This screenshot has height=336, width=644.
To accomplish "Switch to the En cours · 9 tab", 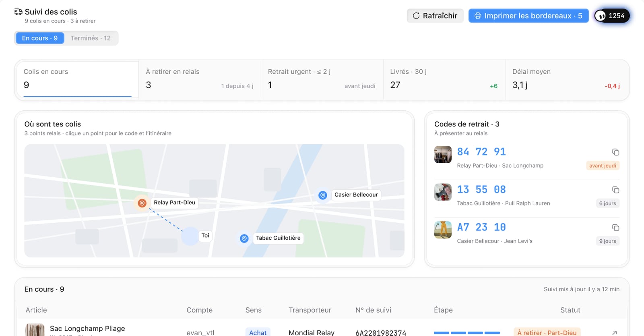I will [x=40, y=38].
